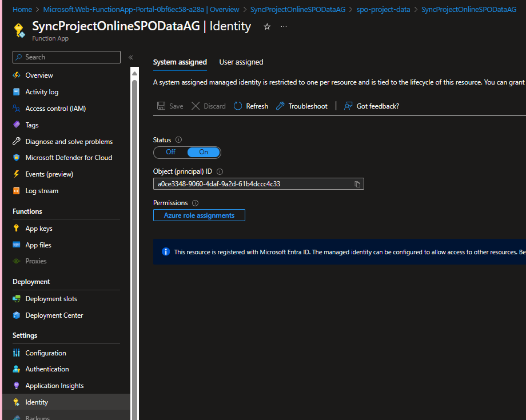
Task: Navigate to spo-project-data via breadcrumb
Action: (383, 9)
